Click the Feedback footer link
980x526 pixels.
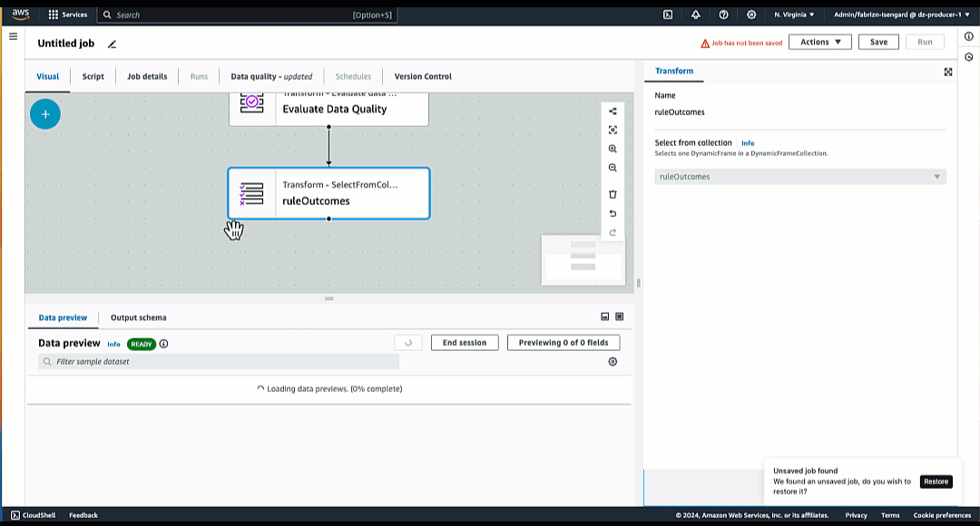coord(83,515)
